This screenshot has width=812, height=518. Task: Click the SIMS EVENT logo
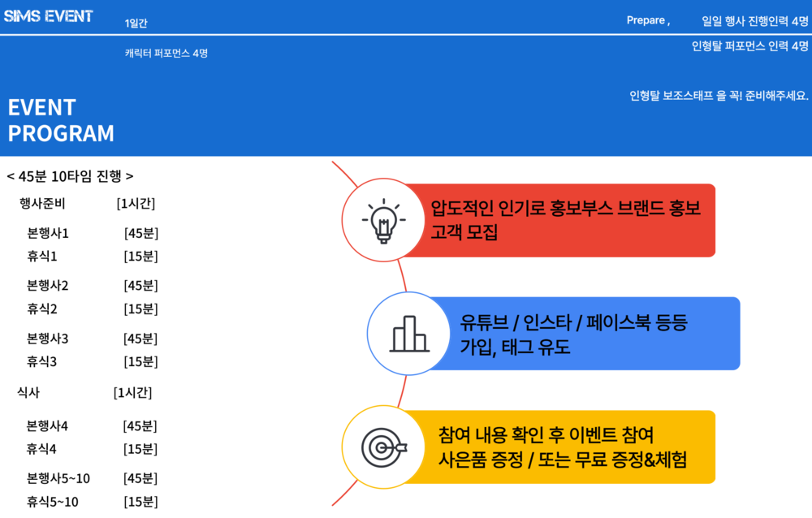49,16
